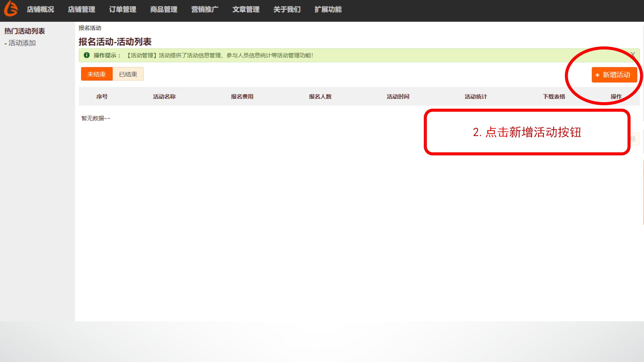Click the 暂无数据~~ empty-table text
The image size is (644, 362).
point(96,118)
